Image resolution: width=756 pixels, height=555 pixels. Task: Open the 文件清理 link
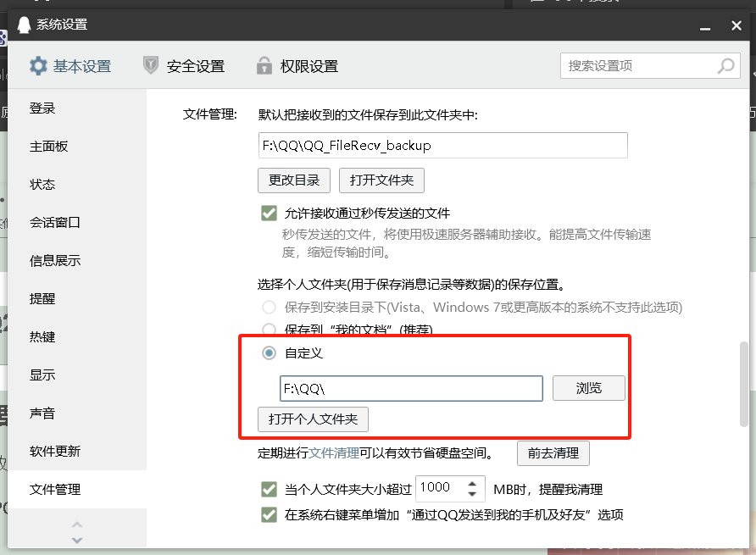334,452
